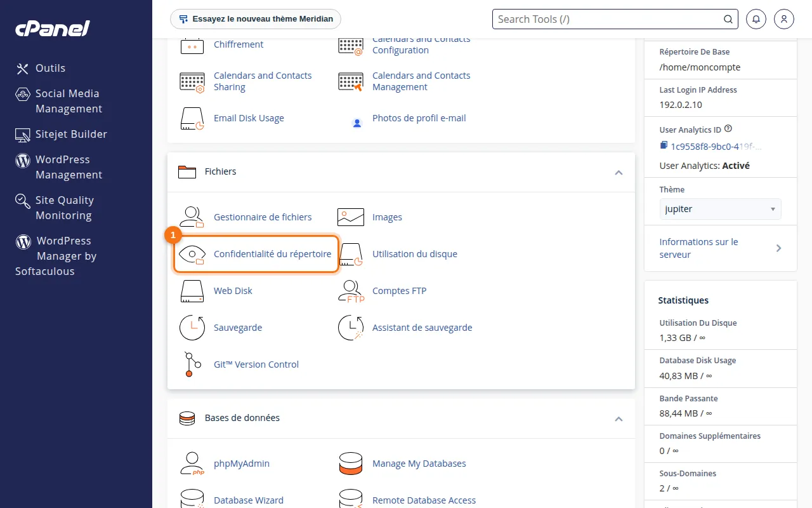Click Essayez le nouveau thème Meridian button
812x508 pixels.
coord(256,19)
